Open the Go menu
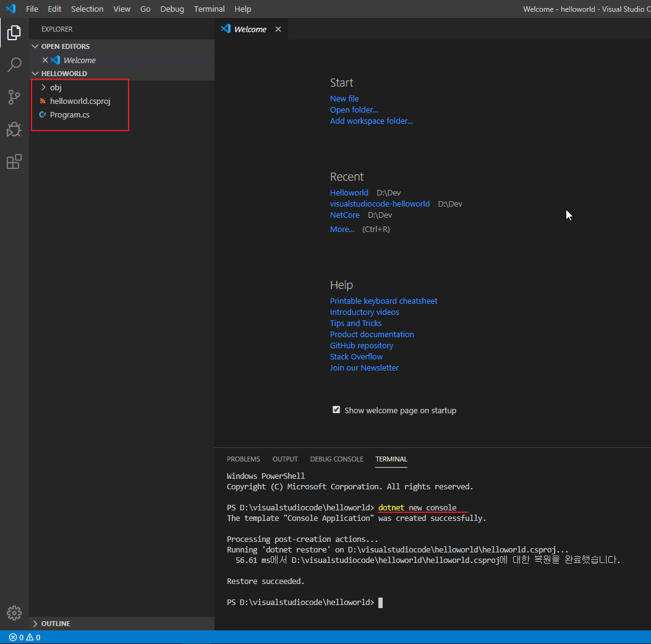 coord(145,9)
